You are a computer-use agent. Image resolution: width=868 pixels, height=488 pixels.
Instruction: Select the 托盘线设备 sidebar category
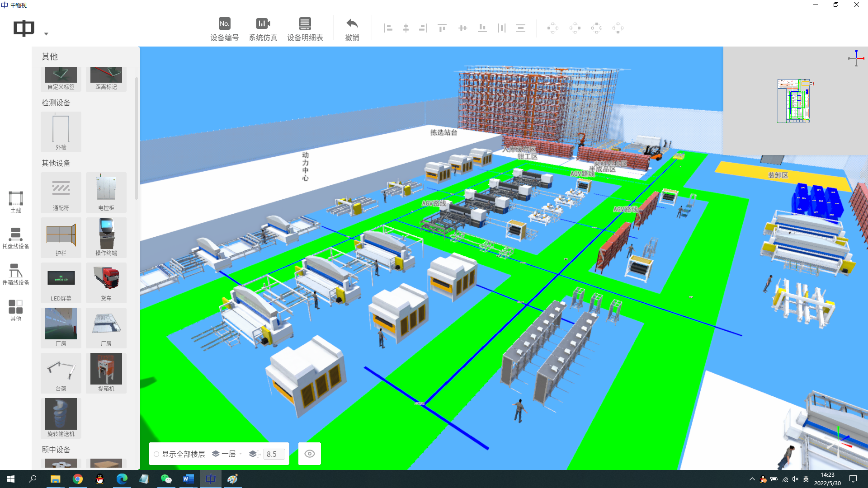coord(16,238)
